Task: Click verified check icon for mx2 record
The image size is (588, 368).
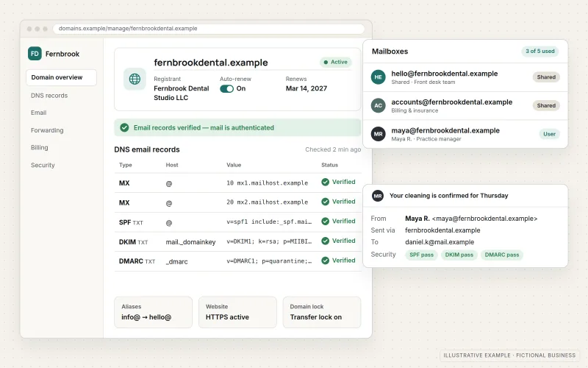Action: coord(325,202)
